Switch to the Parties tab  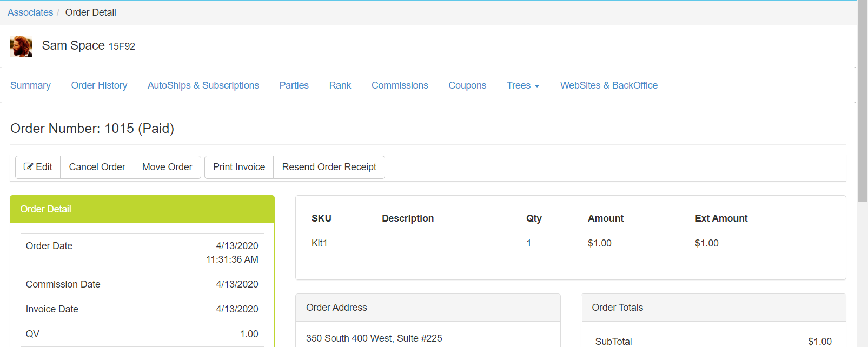[x=294, y=85]
